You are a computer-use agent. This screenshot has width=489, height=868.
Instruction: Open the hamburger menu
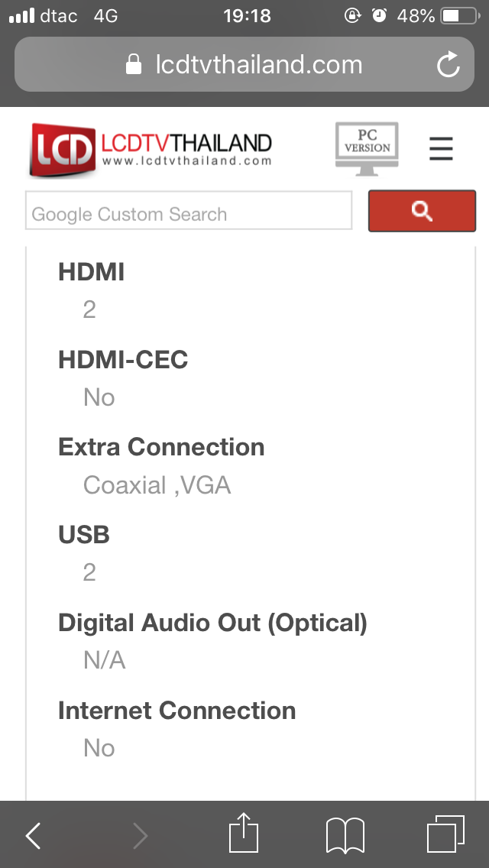click(441, 148)
